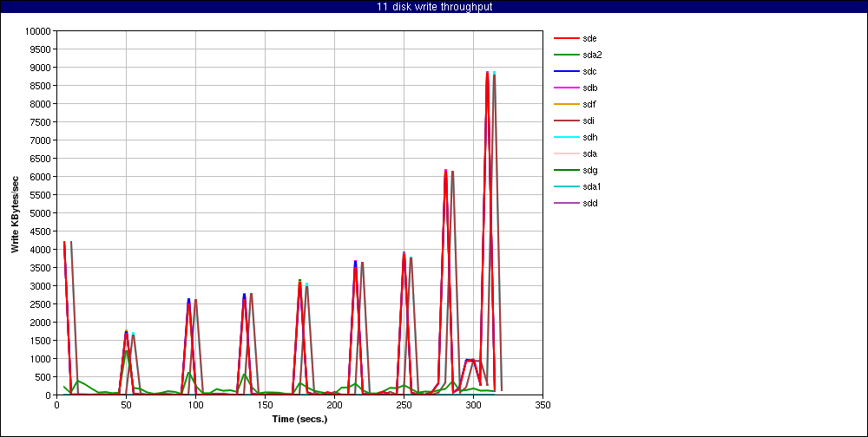Click the 10000 y-axis value

[38, 31]
